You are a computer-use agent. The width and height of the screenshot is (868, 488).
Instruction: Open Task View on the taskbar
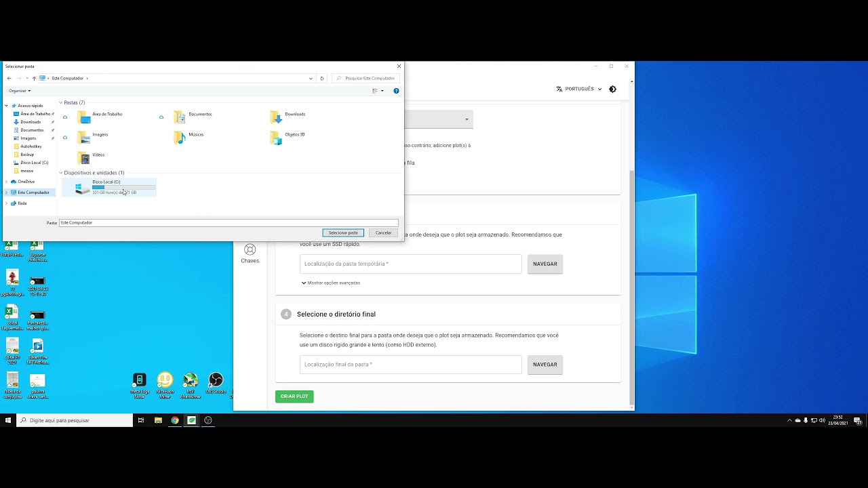(141, 420)
